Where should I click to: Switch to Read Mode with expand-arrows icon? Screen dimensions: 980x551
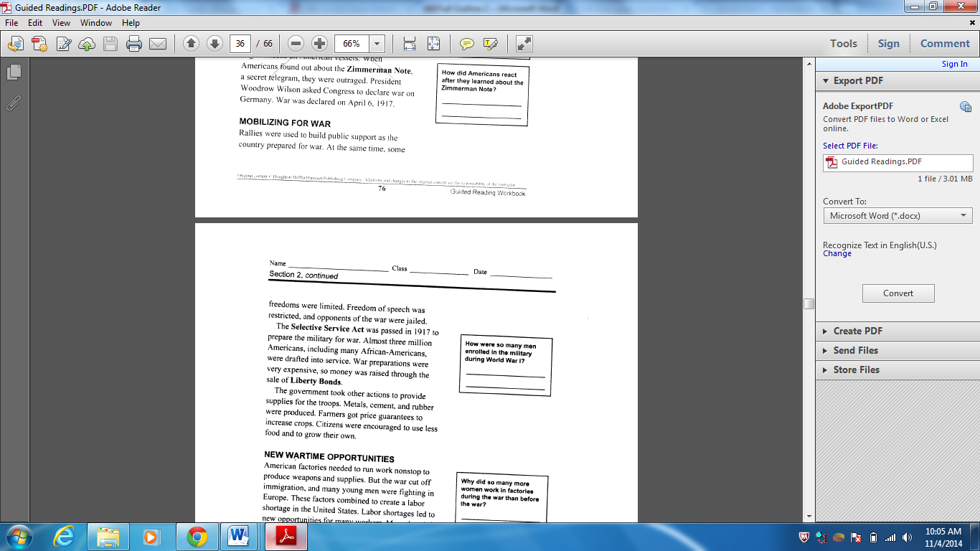[524, 44]
